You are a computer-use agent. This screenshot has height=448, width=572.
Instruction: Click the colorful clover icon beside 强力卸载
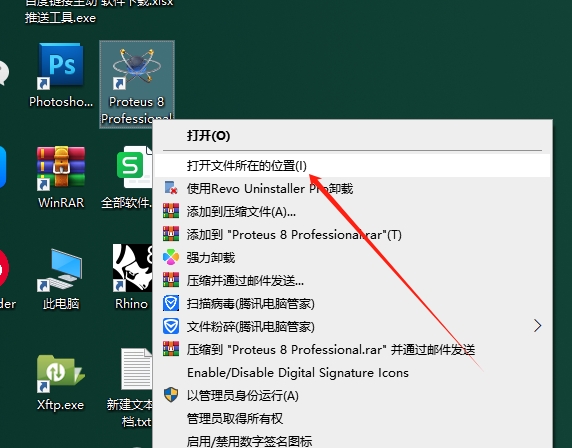click(x=171, y=257)
